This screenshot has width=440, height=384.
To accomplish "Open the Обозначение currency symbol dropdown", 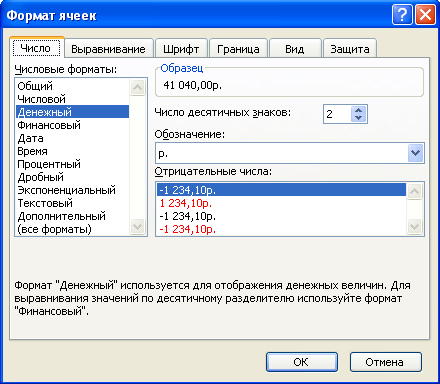I will (x=415, y=153).
